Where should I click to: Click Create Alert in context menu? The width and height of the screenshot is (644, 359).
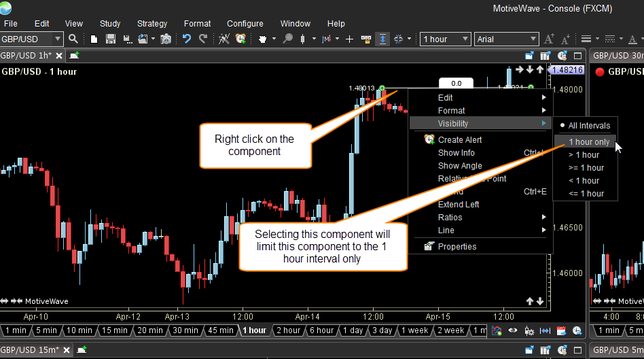(x=480, y=140)
